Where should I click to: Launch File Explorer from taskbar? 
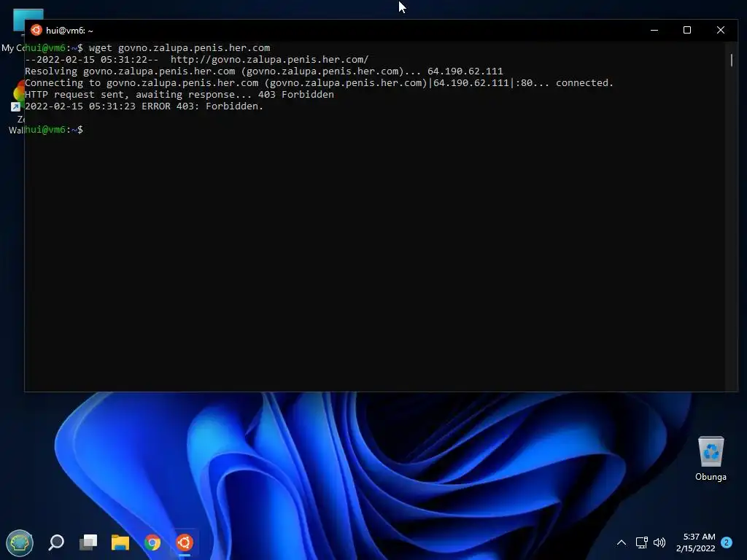[120, 542]
